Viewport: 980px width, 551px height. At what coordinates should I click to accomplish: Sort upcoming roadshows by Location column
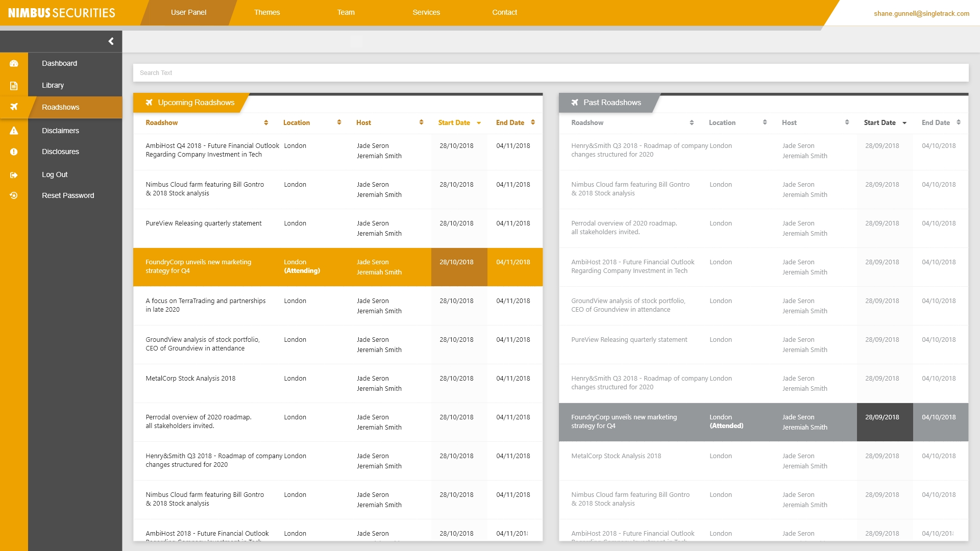point(339,122)
